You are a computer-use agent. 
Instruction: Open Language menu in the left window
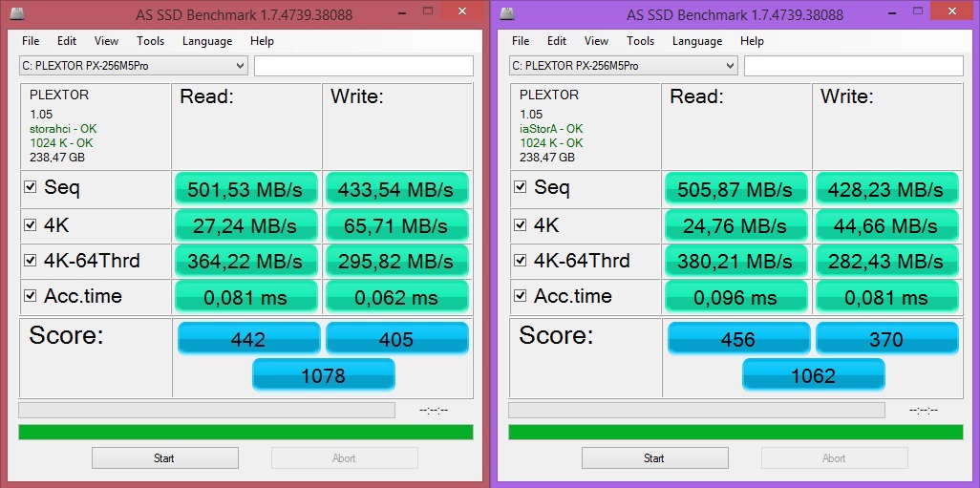pyautogui.click(x=207, y=41)
